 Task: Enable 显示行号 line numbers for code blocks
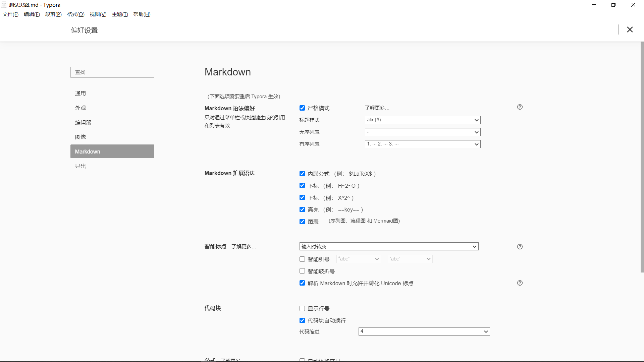[x=302, y=308]
